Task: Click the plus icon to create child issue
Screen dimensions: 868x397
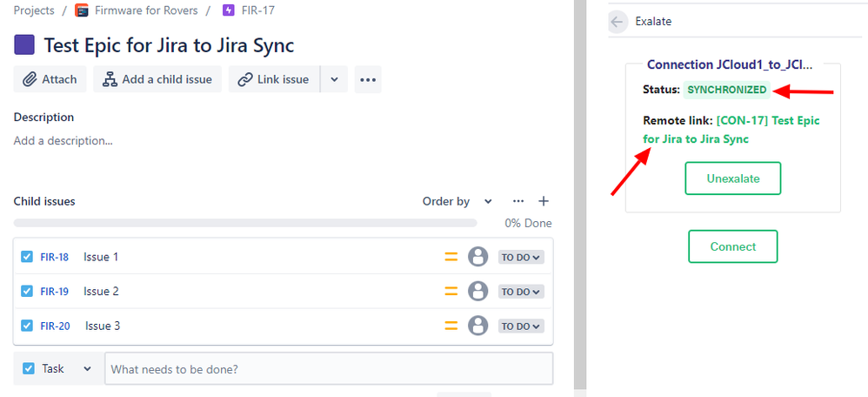Action: (544, 201)
